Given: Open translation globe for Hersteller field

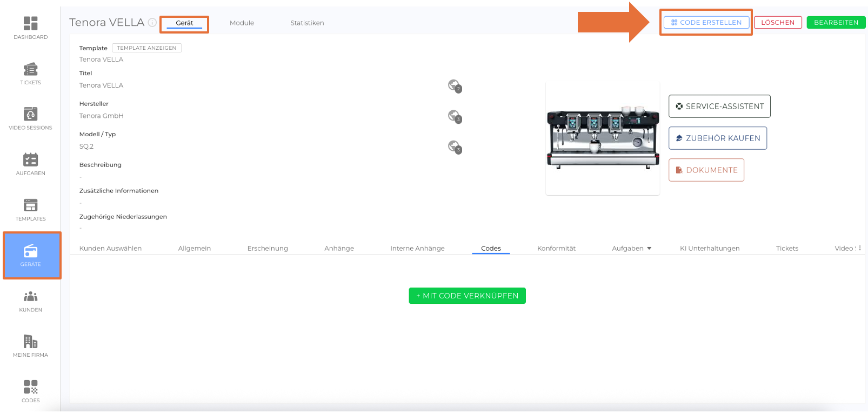Looking at the screenshot, I should pos(454,116).
